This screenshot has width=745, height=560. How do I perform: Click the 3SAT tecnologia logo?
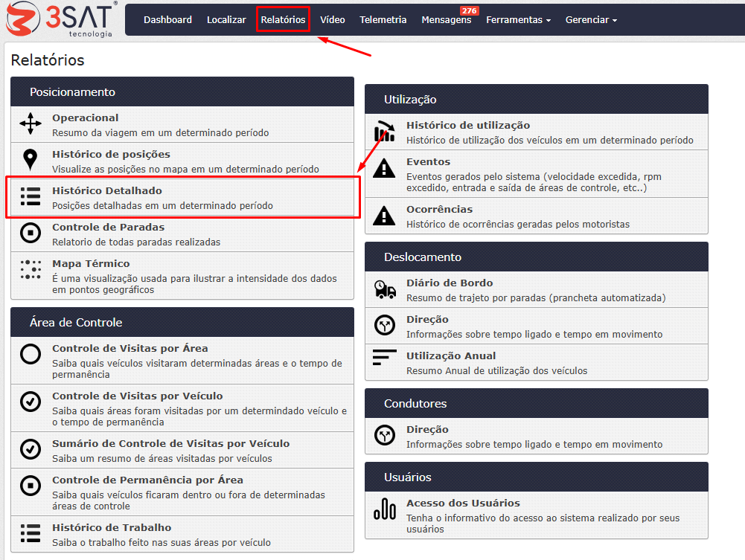60,20
